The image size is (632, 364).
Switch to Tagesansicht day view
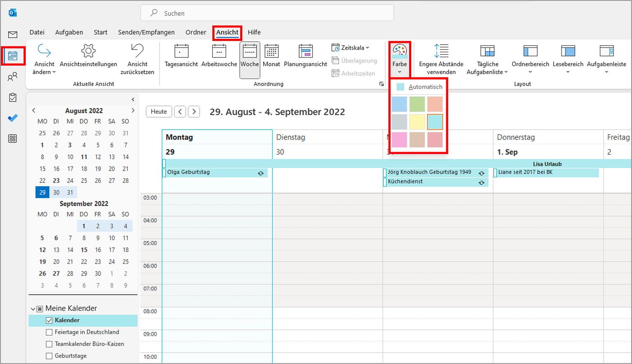[181, 55]
